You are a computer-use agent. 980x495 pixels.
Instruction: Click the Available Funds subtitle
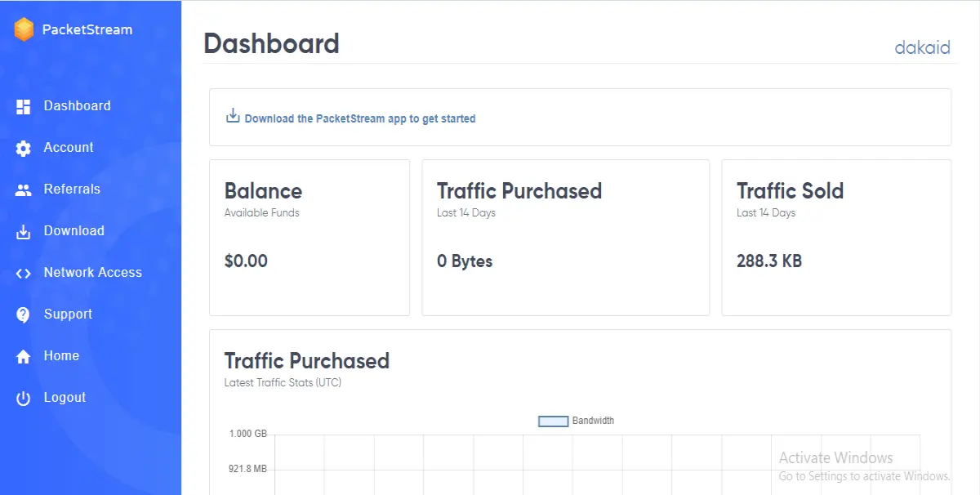[262, 213]
